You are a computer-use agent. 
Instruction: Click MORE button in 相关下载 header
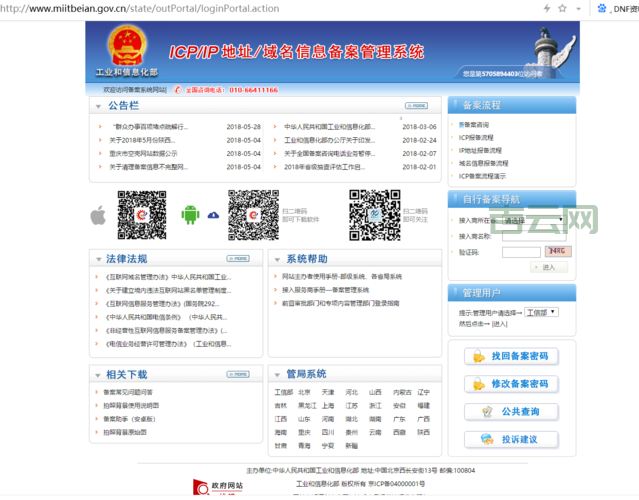pos(238,374)
